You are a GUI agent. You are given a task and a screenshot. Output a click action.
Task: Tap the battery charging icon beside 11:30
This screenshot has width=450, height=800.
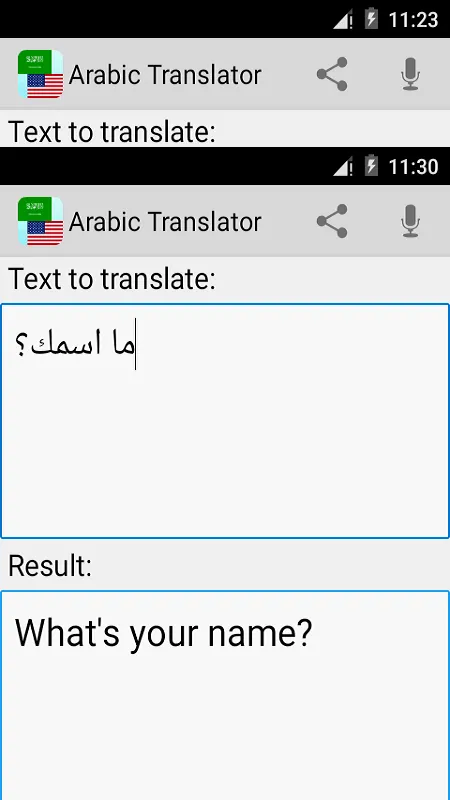click(371, 166)
